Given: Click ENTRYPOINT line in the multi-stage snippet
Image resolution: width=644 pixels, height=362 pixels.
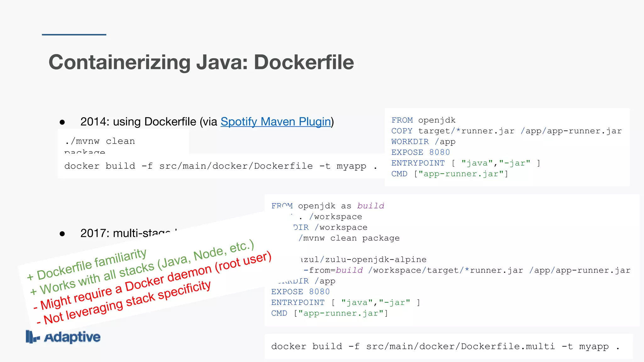Looking at the screenshot, I should click(x=346, y=303).
